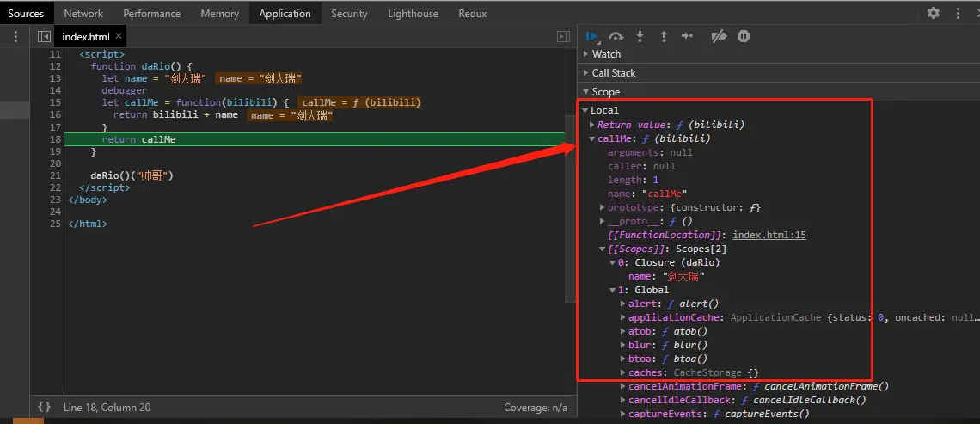Step into next function call
980x424 pixels.
pyautogui.click(x=640, y=36)
